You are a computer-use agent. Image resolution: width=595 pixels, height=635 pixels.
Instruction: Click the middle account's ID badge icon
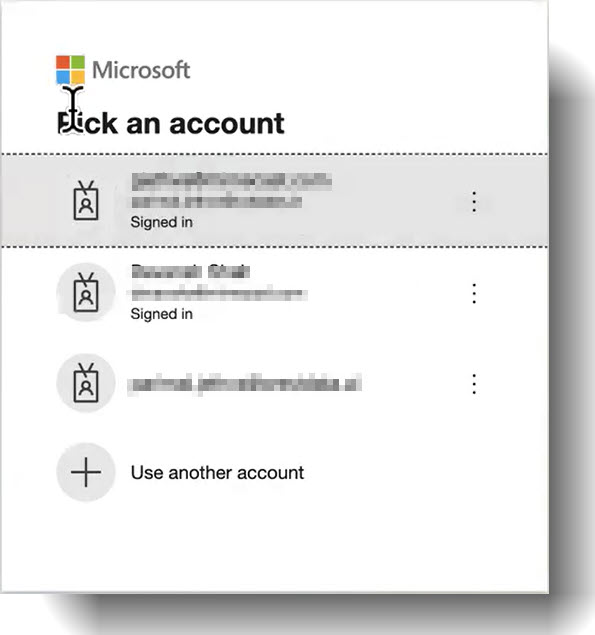[86, 292]
